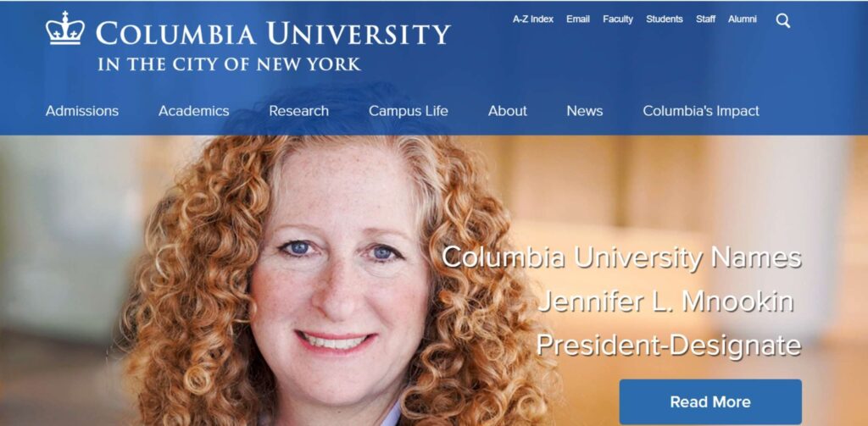
Task: Select the Students link
Action: click(x=665, y=19)
